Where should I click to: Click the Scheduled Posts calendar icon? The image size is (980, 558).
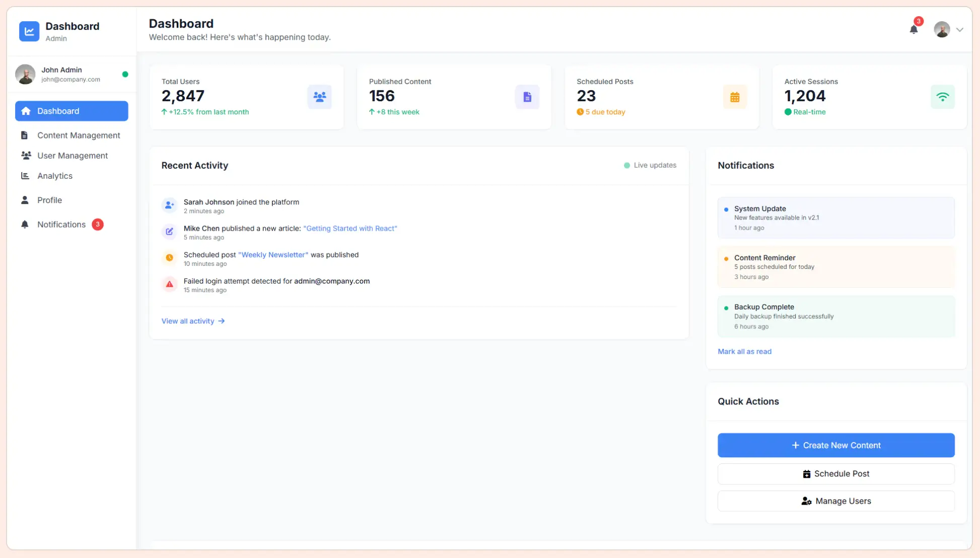coord(735,97)
